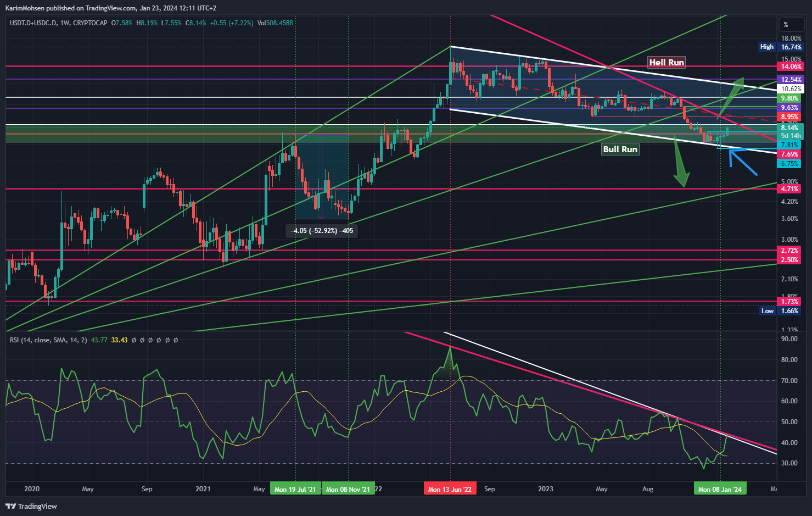
Task: Click the purple 12.54% price tag
Action: coord(791,80)
